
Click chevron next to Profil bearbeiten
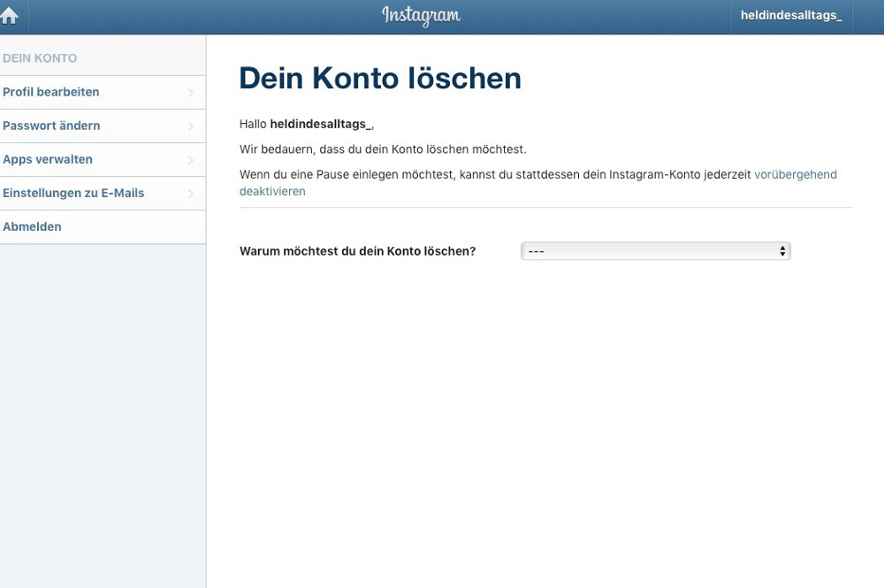191,93
